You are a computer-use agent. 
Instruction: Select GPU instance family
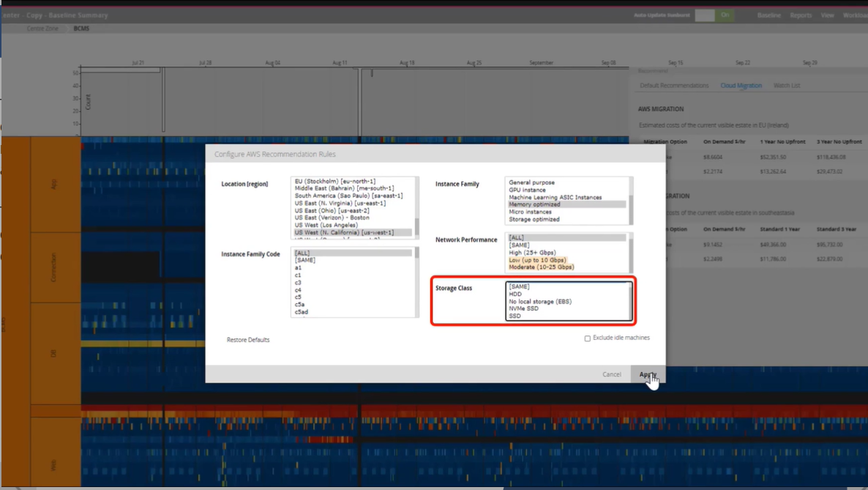pyautogui.click(x=527, y=190)
